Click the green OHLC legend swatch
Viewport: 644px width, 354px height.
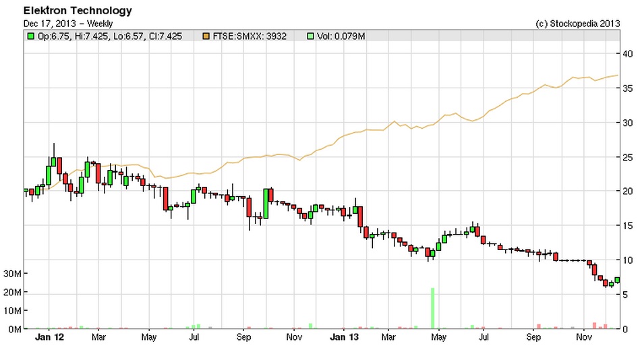(x=30, y=36)
